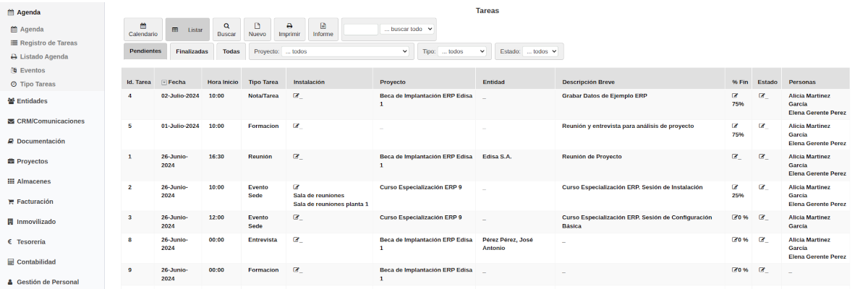Click the Buscar magnifier button
Screen dimensions: 868x289
click(x=226, y=30)
